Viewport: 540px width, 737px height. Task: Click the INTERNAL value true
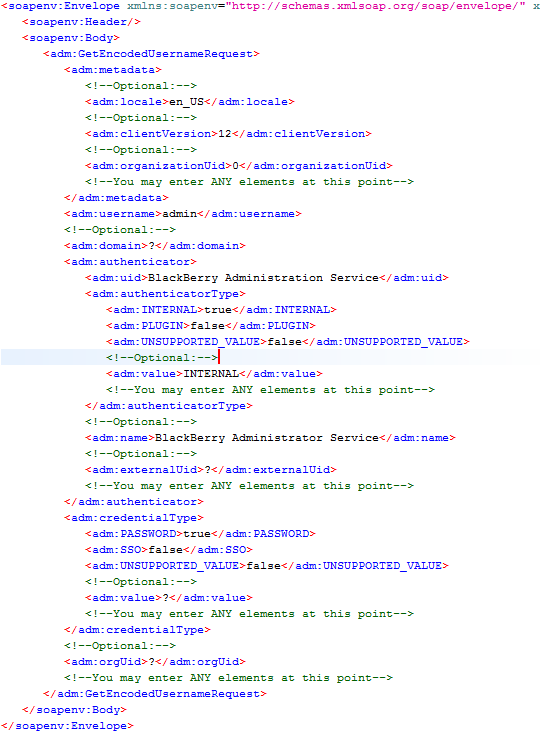click(218, 310)
